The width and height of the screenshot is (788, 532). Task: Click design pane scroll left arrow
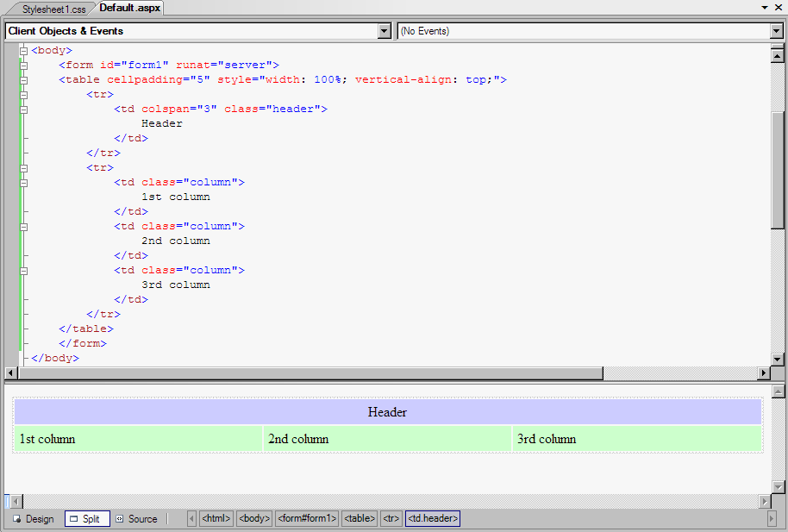(16, 501)
